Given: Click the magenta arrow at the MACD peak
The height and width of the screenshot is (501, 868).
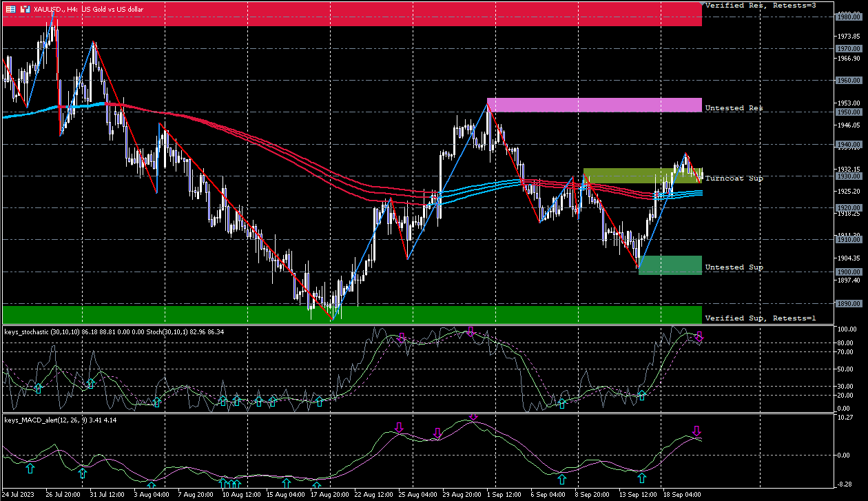Looking at the screenshot, I should 473,416.
